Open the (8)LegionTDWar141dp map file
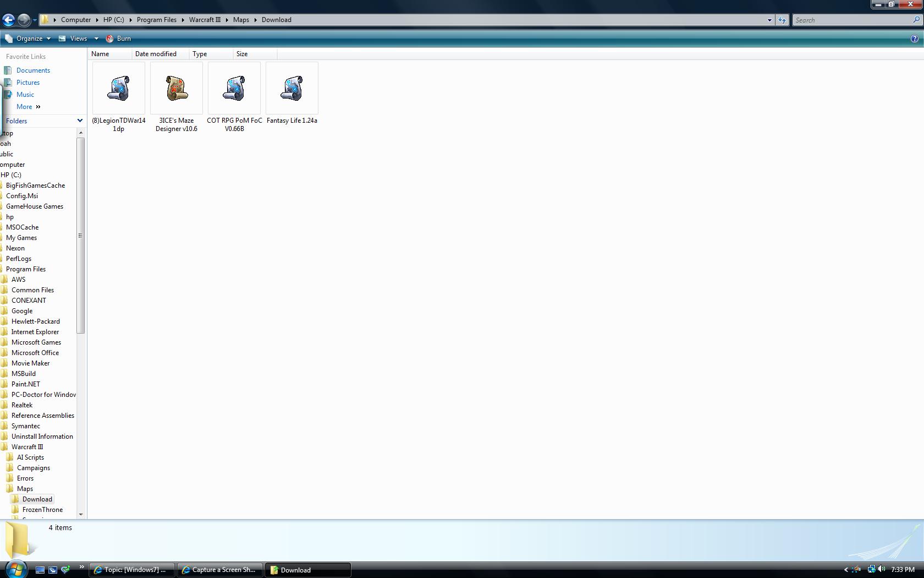This screenshot has height=578, width=924. coord(118,89)
